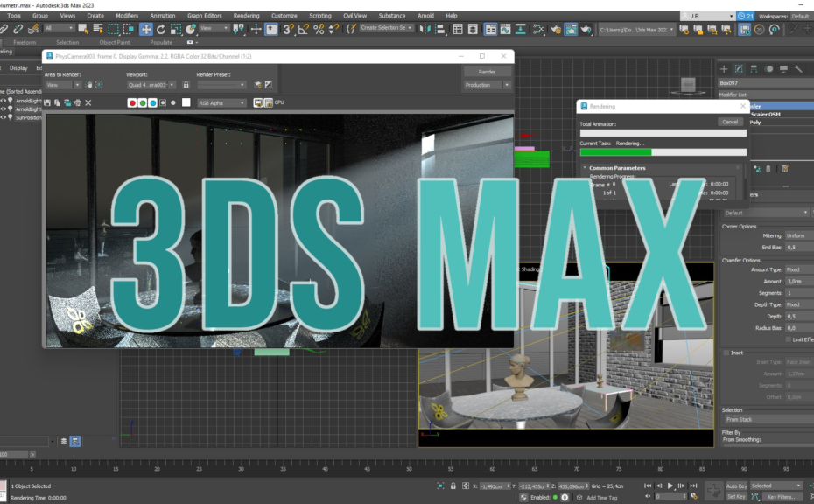Open the Create tab in command panel
The image size is (814, 504).
pos(724,68)
